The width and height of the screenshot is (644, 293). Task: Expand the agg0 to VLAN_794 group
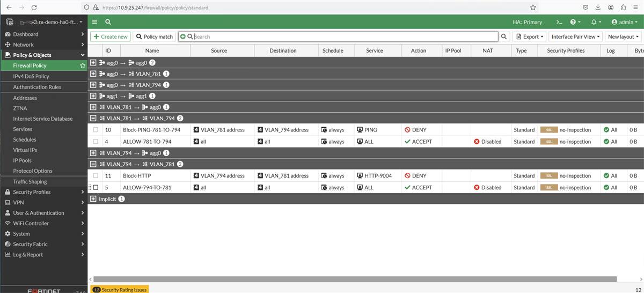point(93,85)
